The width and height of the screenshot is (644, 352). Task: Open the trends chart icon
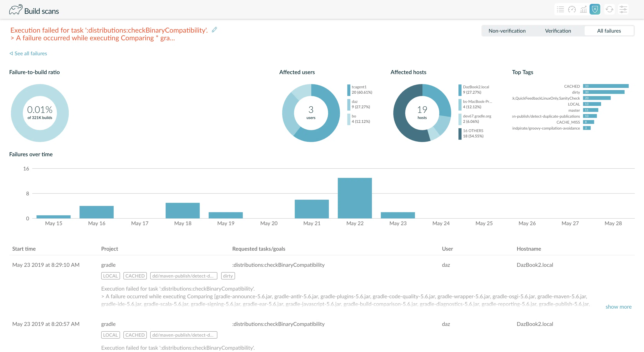583,10
